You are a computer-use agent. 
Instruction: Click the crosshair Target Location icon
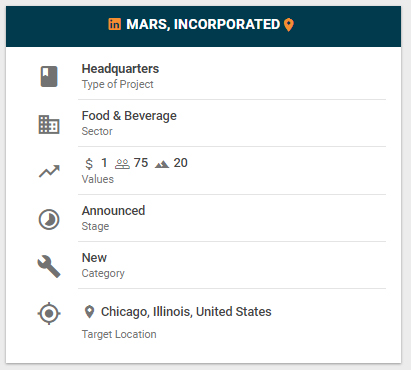click(49, 313)
